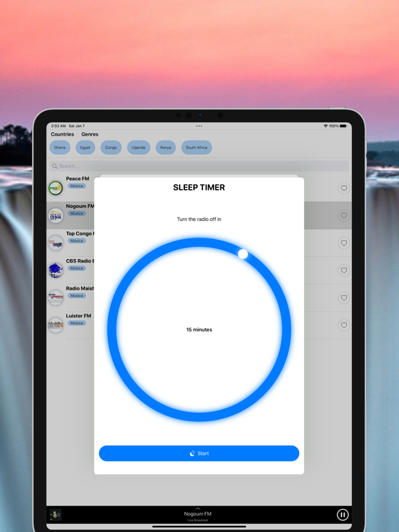The width and height of the screenshot is (399, 532).
Task: Filter stations by South Africa
Action: tap(197, 148)
